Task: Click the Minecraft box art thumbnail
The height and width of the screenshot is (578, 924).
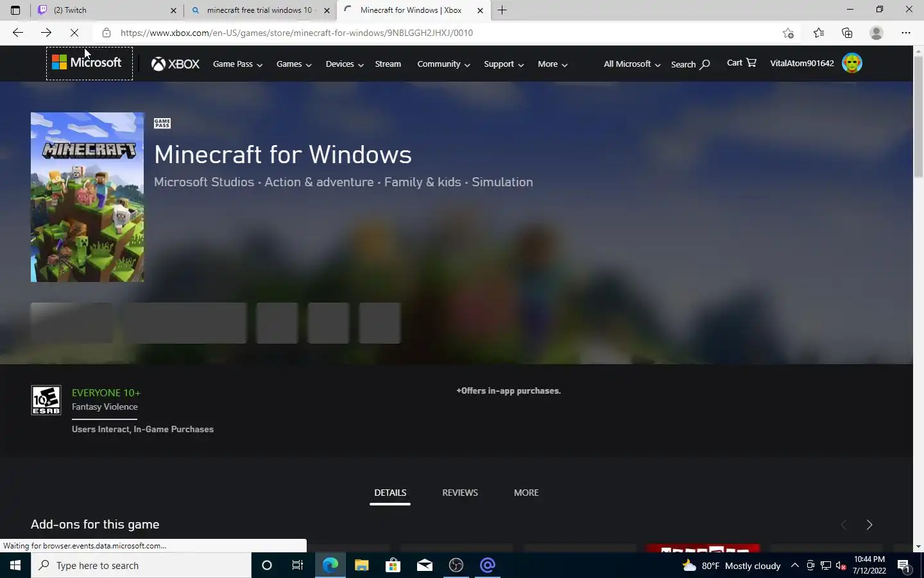Action: (x=87, y=197)
